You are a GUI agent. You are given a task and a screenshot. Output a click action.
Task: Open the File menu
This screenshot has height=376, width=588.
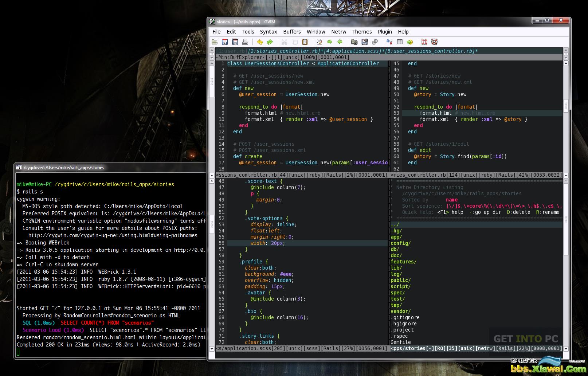pyautogui.click(x=216, y=32)
